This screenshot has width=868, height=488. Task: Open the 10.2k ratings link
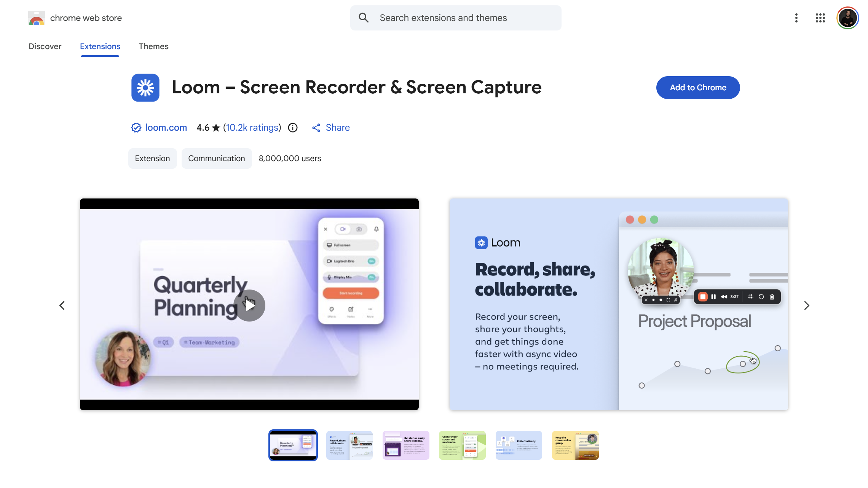tap(252, 128)
